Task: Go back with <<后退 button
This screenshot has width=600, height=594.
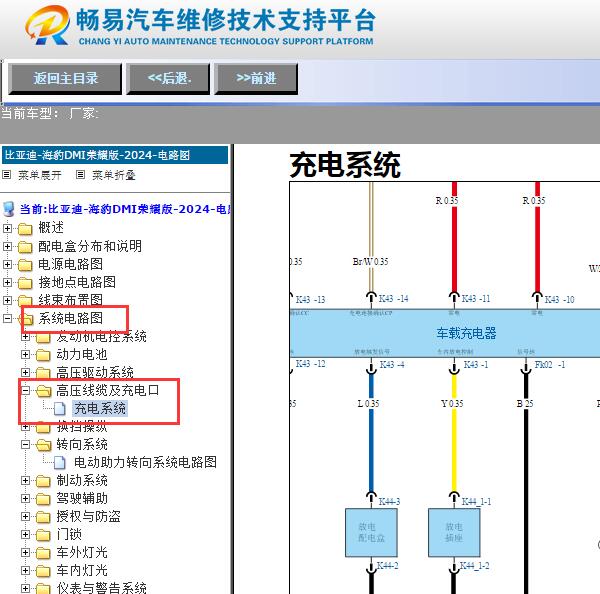Action: (168, 79)
